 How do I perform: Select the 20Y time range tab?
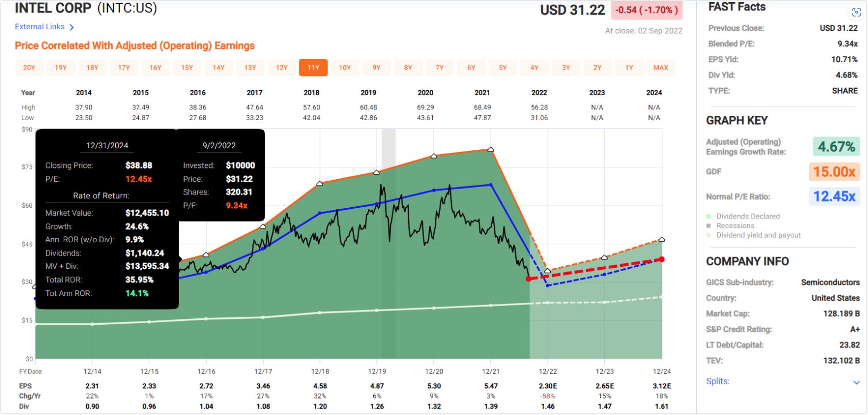pos(29,67)
